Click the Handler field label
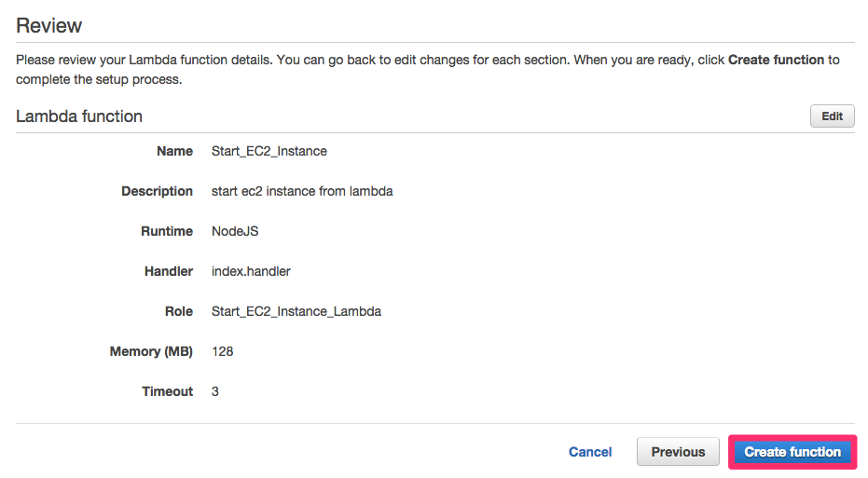The height and width of the screenshot is (478, 868). (x=169, y=271)
